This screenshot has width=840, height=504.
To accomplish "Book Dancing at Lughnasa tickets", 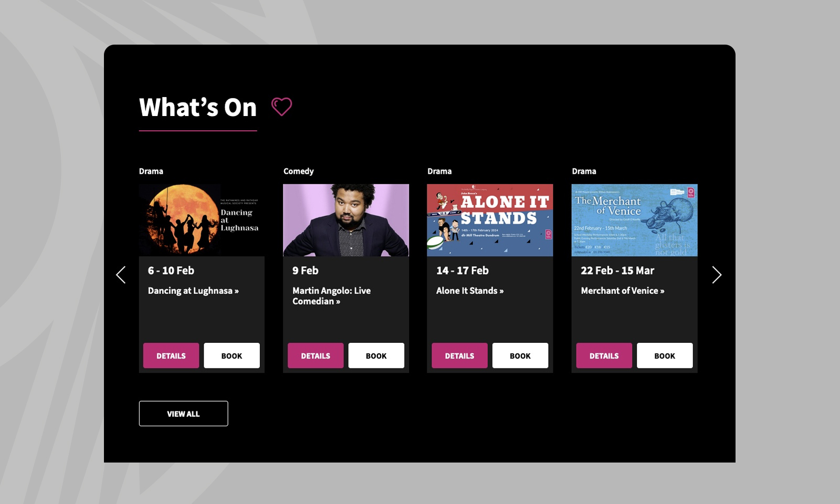I will coord(232,355).
